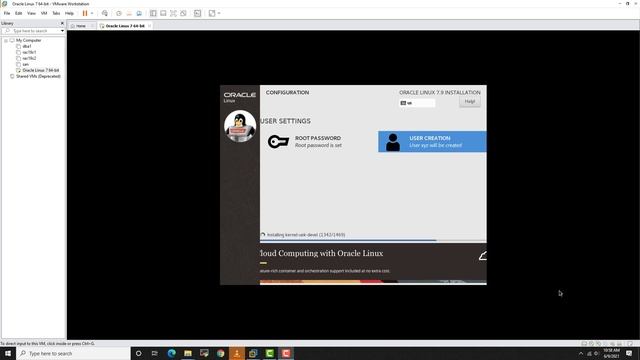This screenshot has height=360, width=640.
Task: Take a snapshot of this virtual machine
Action: 119,13
